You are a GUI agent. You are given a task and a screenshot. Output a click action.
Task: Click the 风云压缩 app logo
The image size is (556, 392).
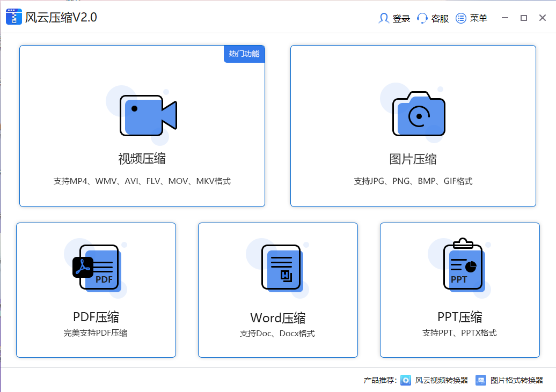(x=13, y=17)
